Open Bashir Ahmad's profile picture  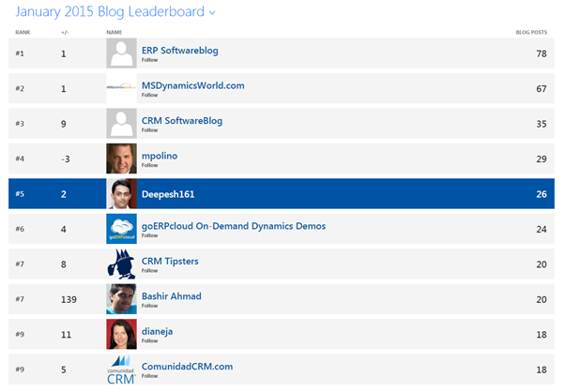pos(121,299)
